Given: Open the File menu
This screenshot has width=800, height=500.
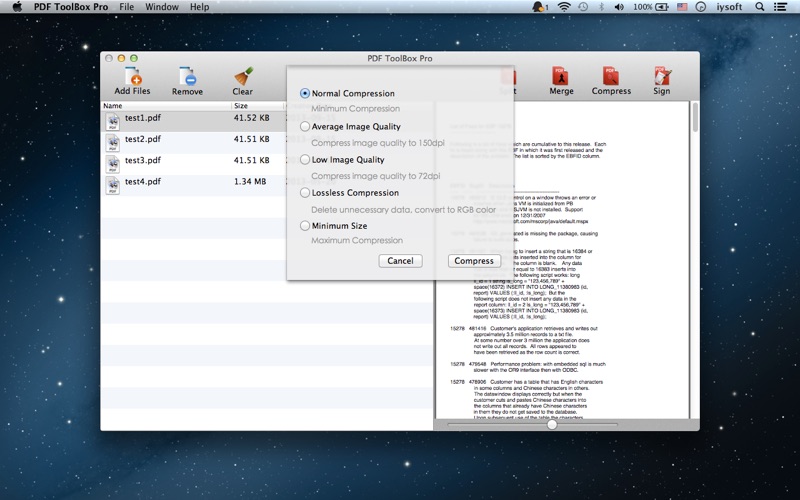Looking at the screenshot, I should click(x=127, y=7).
